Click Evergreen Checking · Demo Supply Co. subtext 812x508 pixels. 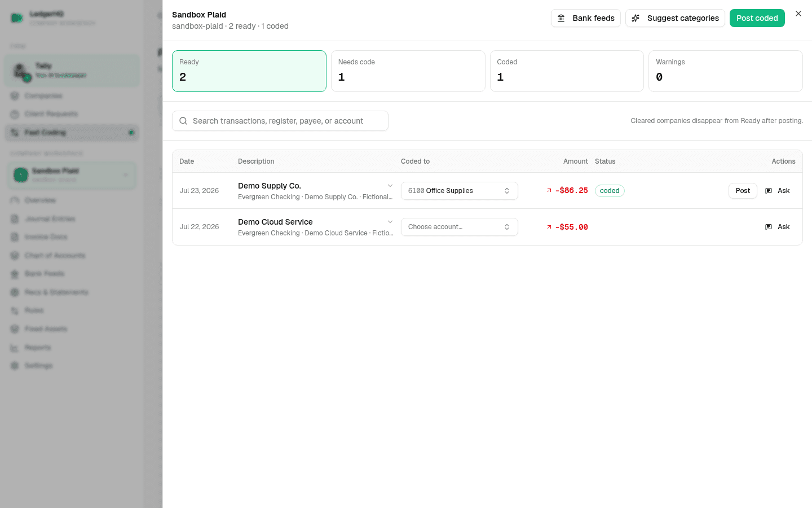point(315,197)
